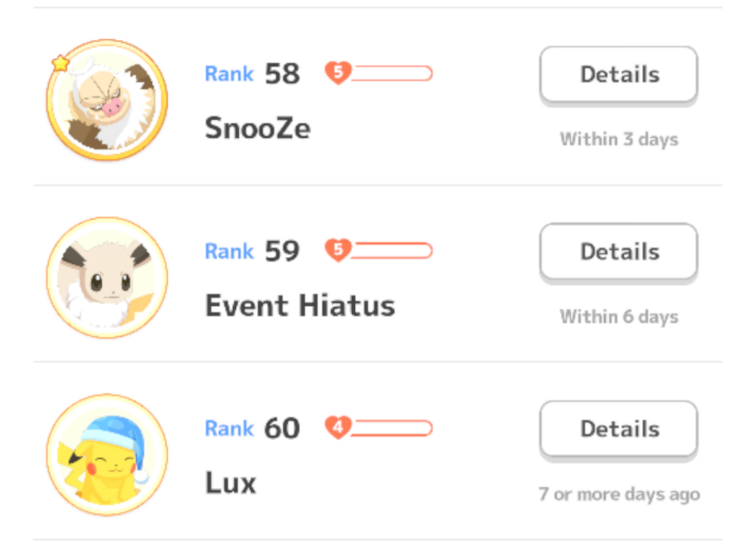Click Lux's friendship progress bar
Viewport: 756px width, 549px height.
pyautogui.click(x=392, y=428)
